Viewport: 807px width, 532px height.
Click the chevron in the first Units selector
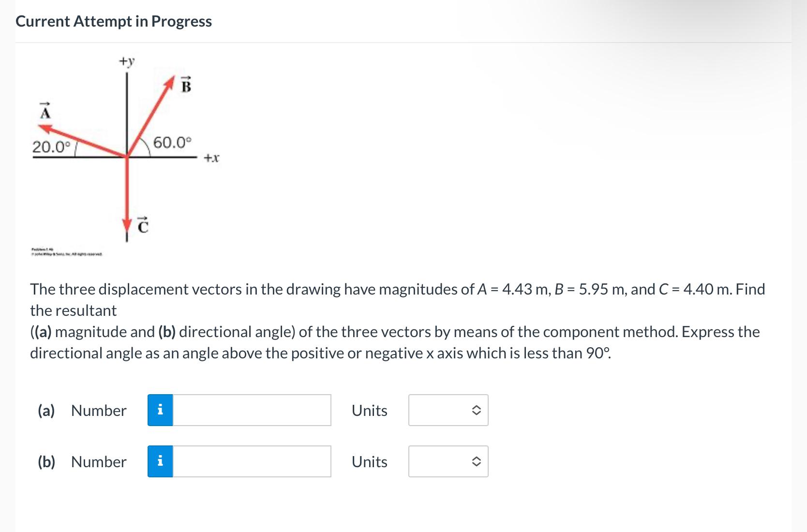pyautogui.click(x=476, y=410)
